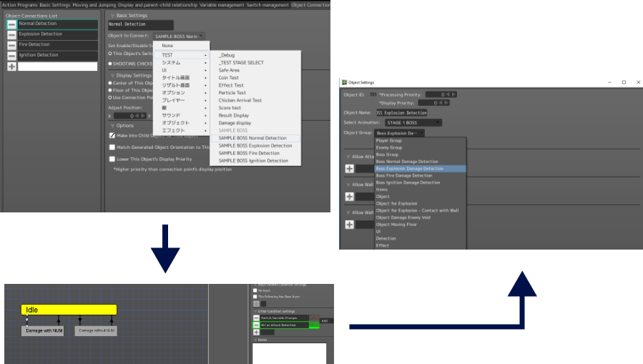The width and height of the screenshot is (643, 364).
Task: Select Boss Fire Damage Detection group
Action: pos(404,175)
